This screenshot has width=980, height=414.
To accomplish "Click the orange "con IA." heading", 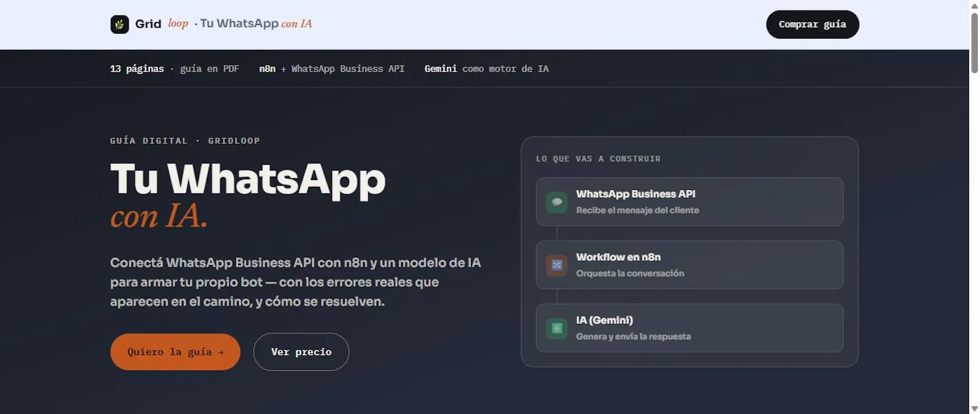I will coord(159,216).
